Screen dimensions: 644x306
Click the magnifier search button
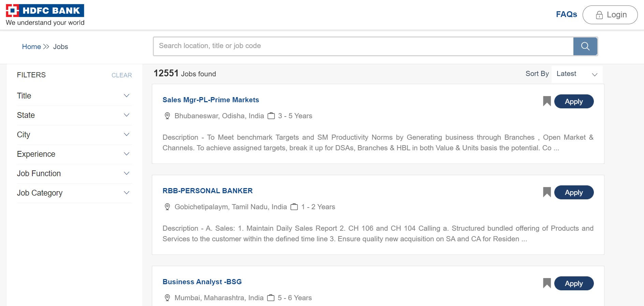(x=585, y=46)
